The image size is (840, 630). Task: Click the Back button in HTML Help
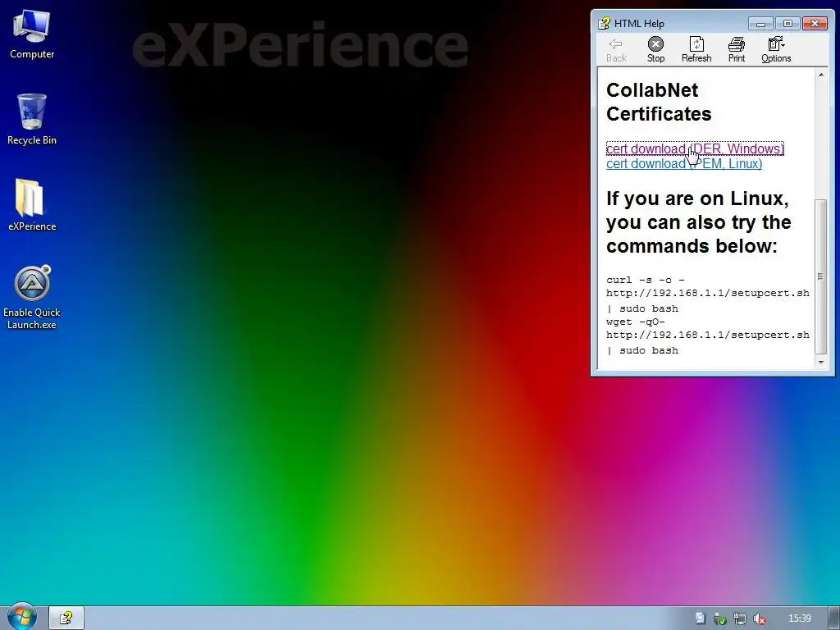tap(616, 50)
